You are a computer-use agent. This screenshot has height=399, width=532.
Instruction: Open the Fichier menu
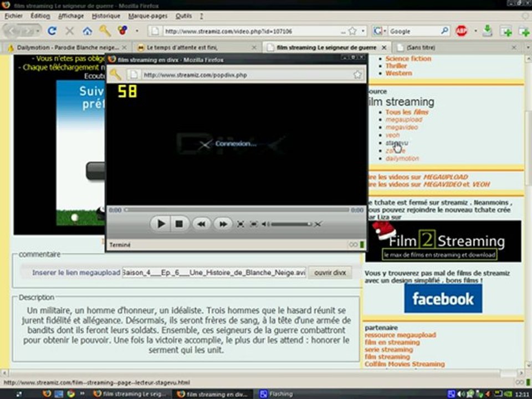coord(13,16)
